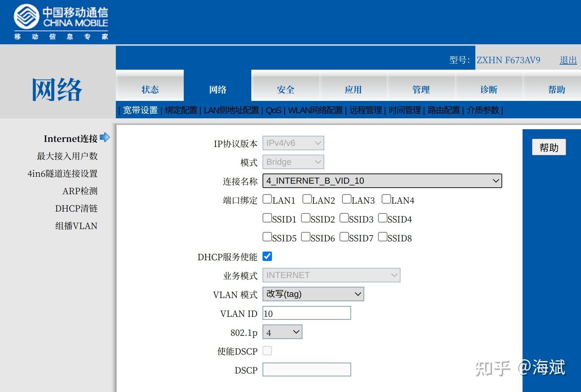Open 组播VLAN in the sidebar
Viewport: 581px width, 392px height.
point(76,225)
